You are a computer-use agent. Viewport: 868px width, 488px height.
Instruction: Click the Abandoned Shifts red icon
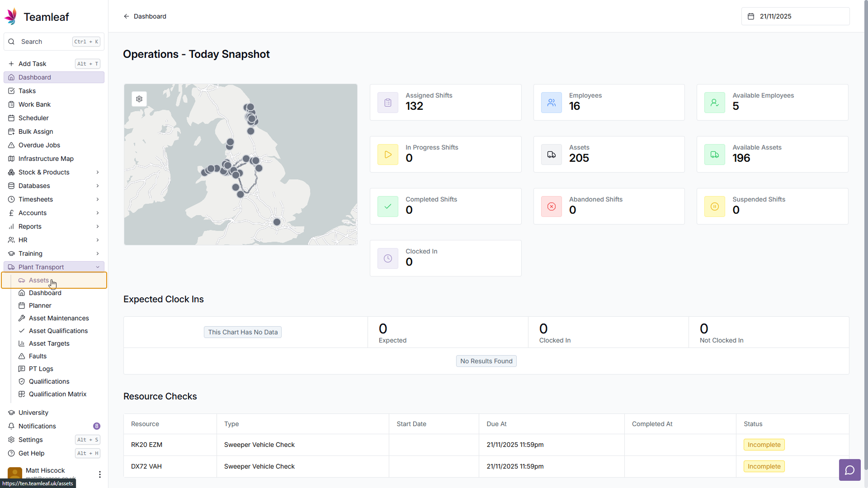click(552, 206)
